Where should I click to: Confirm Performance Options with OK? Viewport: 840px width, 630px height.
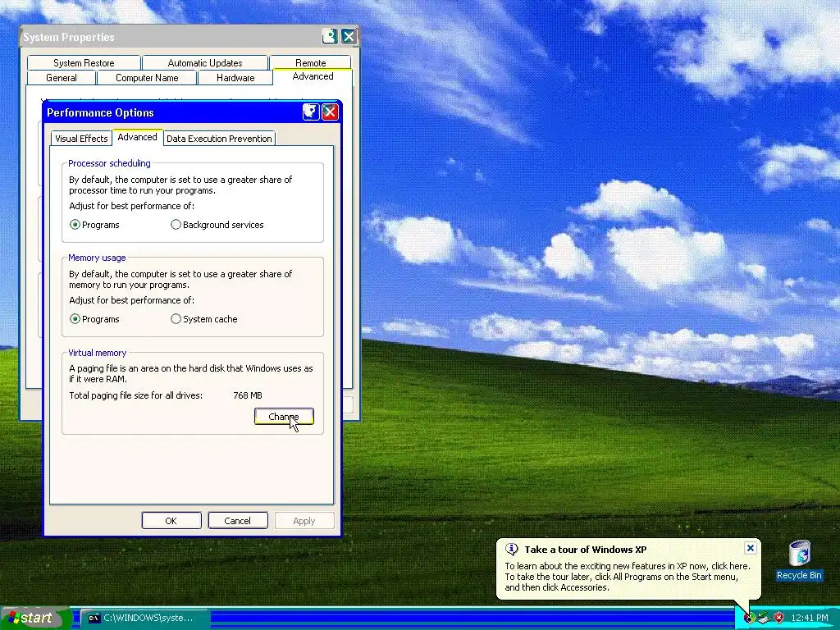coord(171,521)
